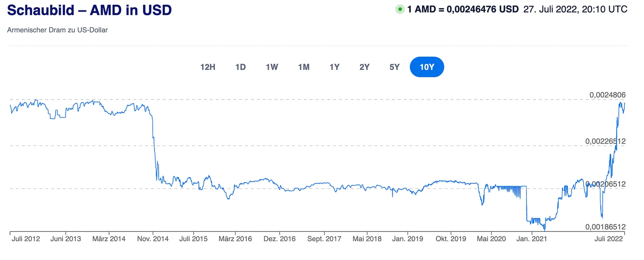
Task: Click the chart line's latest endpoint at Juli 2022
Action: [624, 103]
